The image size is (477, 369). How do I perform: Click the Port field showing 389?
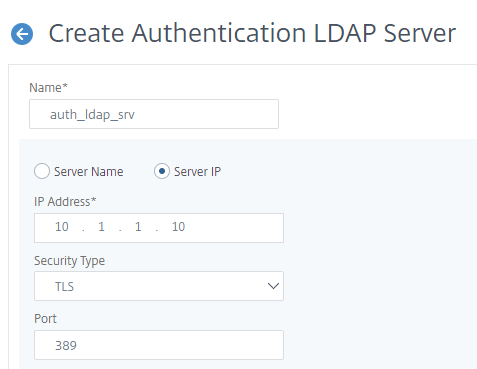[x=159, y=345]
